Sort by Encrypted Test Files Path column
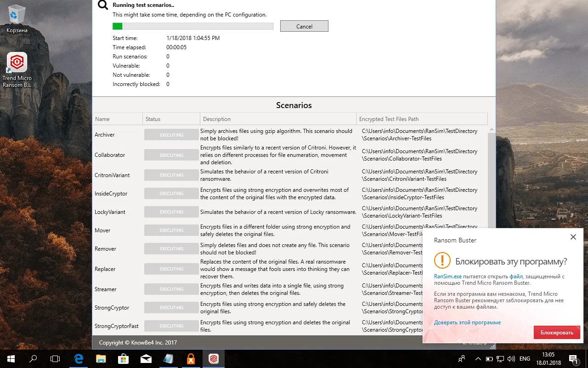The height and width of the screenshot is (368, 588). (x=422, y=119)
